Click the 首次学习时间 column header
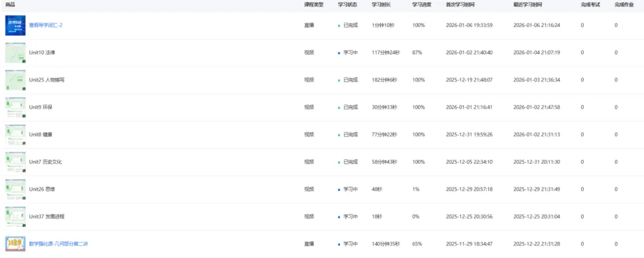The image size is (644, 258). tap(461, 5)
